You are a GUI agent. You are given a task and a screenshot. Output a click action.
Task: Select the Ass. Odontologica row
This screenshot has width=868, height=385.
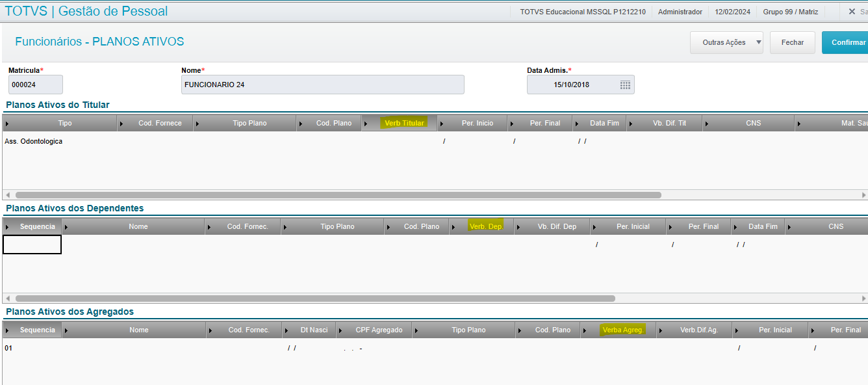pos(434,141)
